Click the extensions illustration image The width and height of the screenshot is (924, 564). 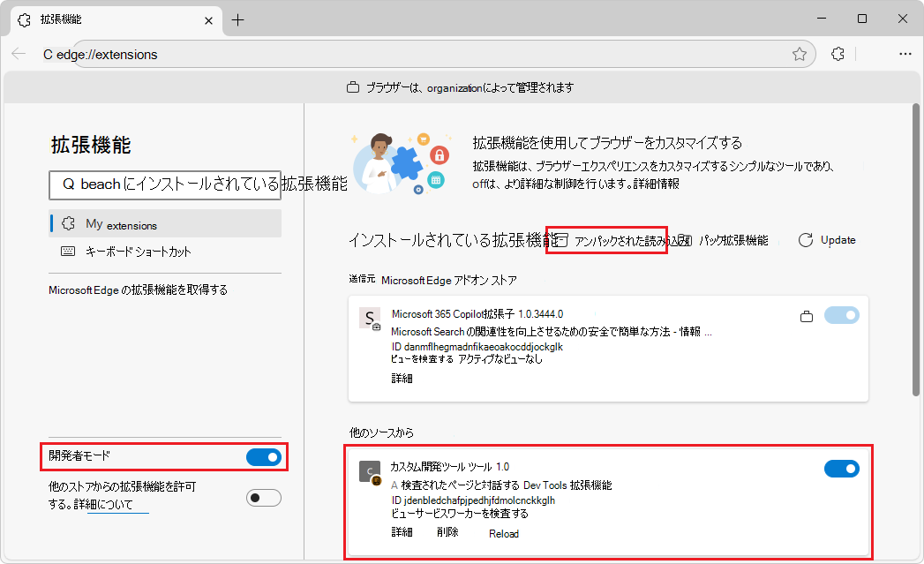click(x=402, y=162)
